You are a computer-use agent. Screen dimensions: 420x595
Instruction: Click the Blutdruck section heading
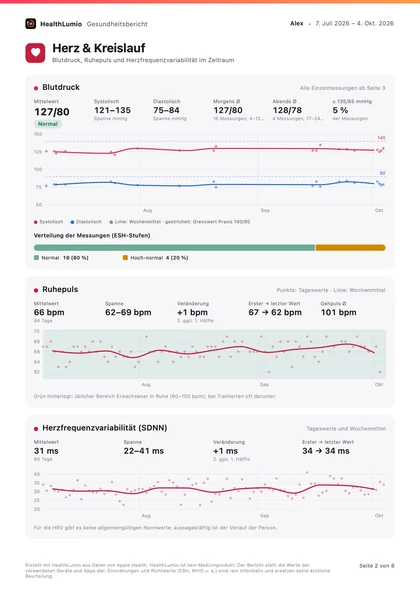click(61, 87)
